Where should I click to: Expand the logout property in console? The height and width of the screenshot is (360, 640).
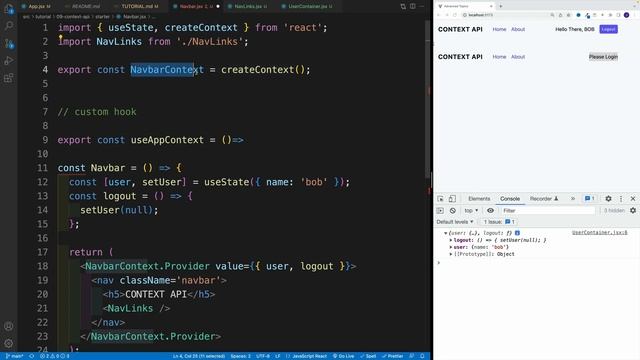(451, 240)
